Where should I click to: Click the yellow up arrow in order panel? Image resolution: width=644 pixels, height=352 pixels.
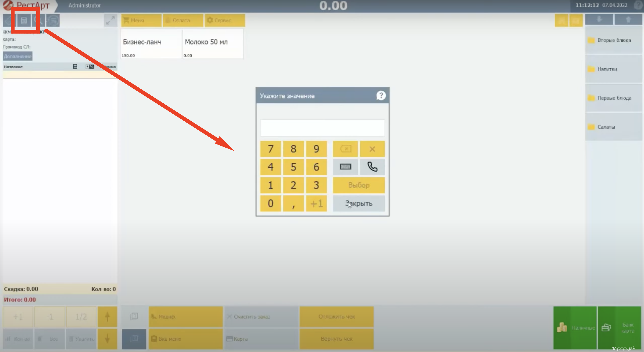[107, 317]
